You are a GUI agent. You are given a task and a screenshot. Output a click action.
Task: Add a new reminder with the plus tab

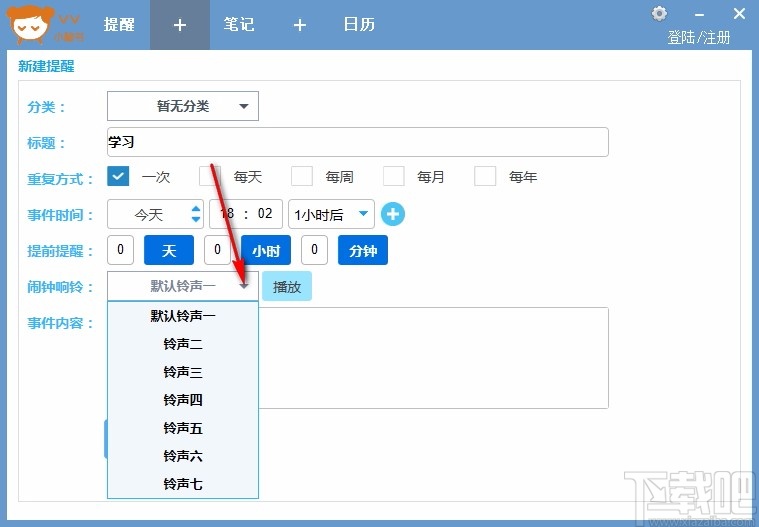click(x=180, y=25)
